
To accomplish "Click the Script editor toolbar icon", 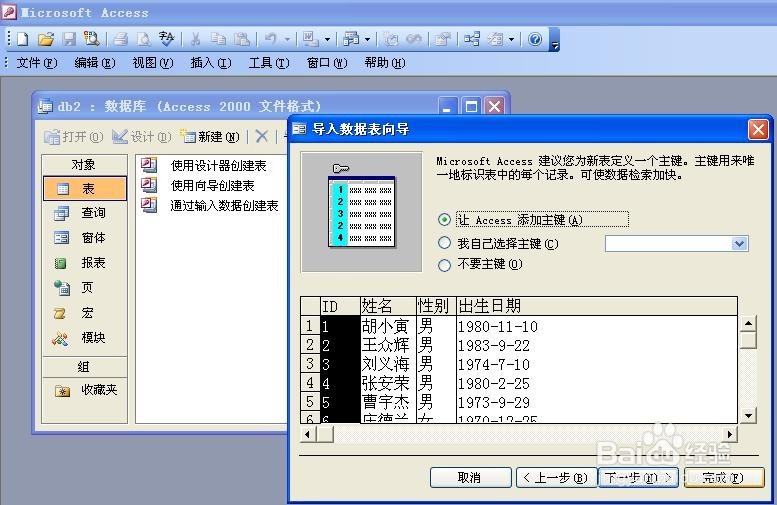I will 414,39.
